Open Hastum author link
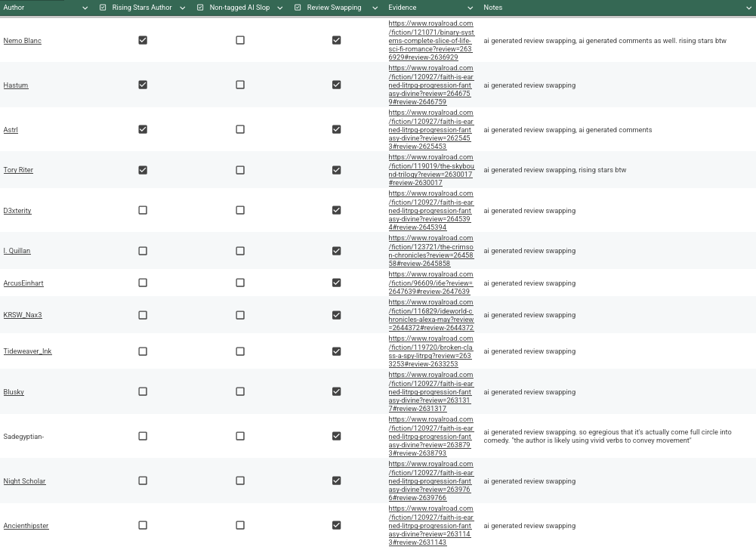Viewport: 756px width, 547px height. [16, 85]
